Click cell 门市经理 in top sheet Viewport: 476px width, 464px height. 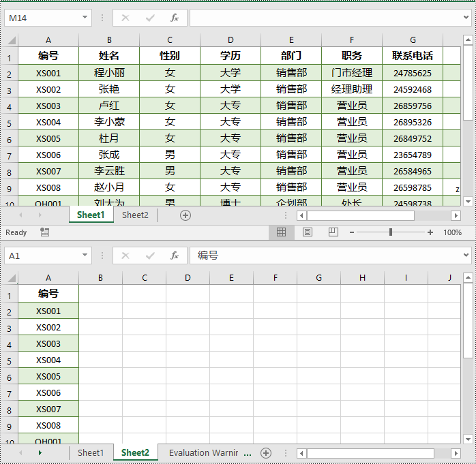click(x=352, y=73)
